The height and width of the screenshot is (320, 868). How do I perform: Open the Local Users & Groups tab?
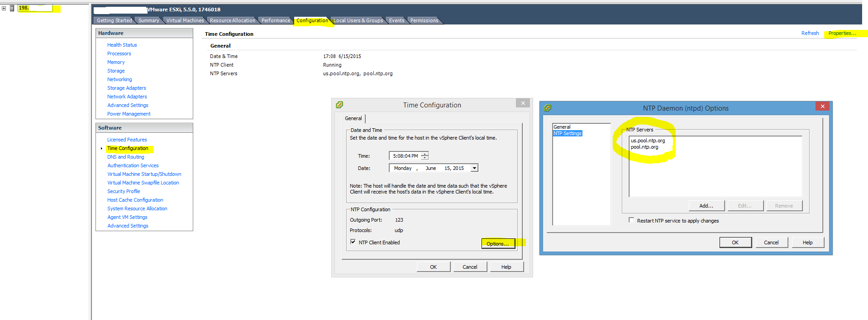click(x=358, y=20)
